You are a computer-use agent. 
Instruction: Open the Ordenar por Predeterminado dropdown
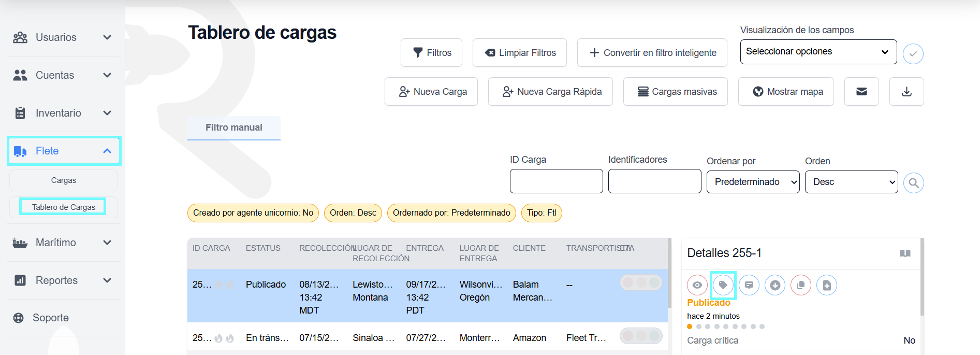point(753,182)
